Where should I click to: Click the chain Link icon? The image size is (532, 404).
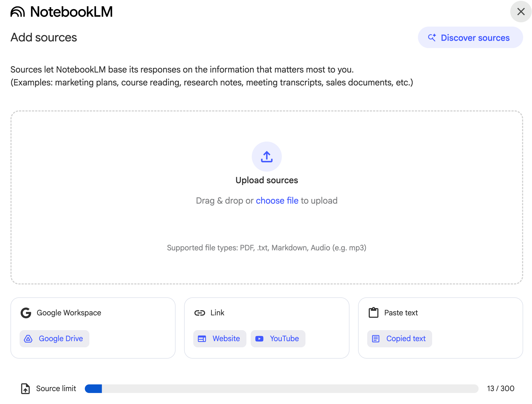point(200,313)
